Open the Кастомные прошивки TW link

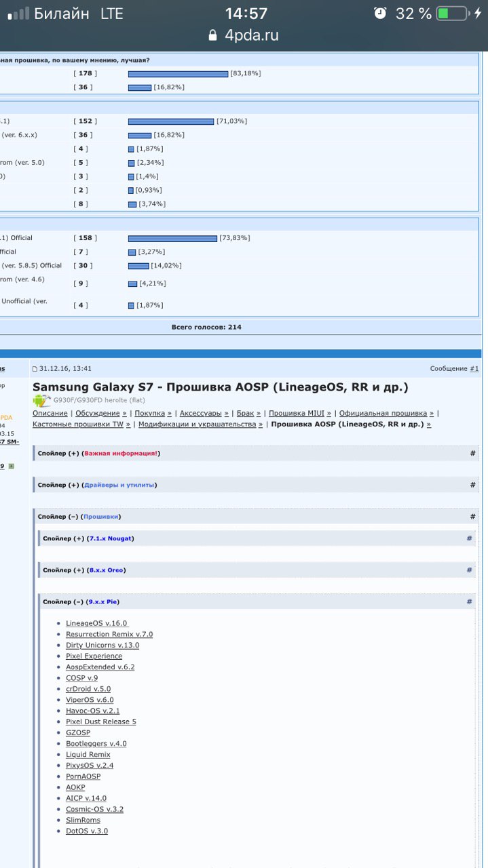[81, 424]
